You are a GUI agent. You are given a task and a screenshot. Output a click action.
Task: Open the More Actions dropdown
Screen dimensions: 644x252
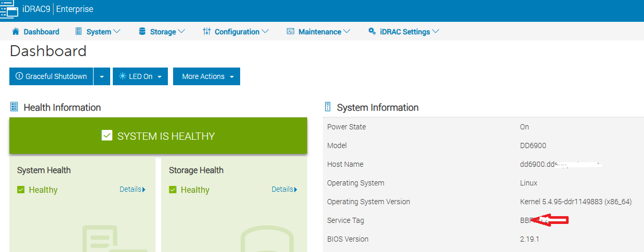206,76
